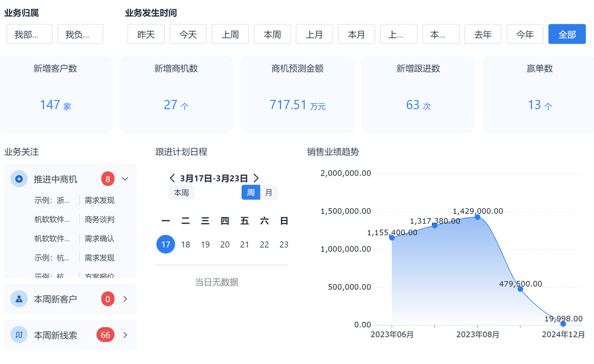
Task: Click the 2024年12月 axis label
Action: [563, 335]
